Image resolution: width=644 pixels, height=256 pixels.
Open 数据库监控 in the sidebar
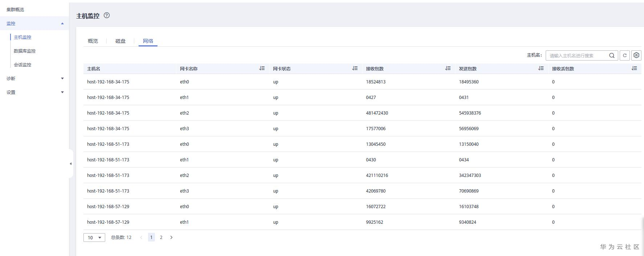click(x=25, y=51)
